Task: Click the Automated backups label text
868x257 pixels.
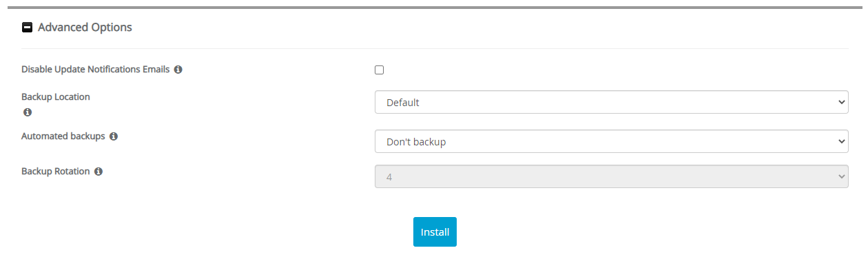Action: pos(63,136)
